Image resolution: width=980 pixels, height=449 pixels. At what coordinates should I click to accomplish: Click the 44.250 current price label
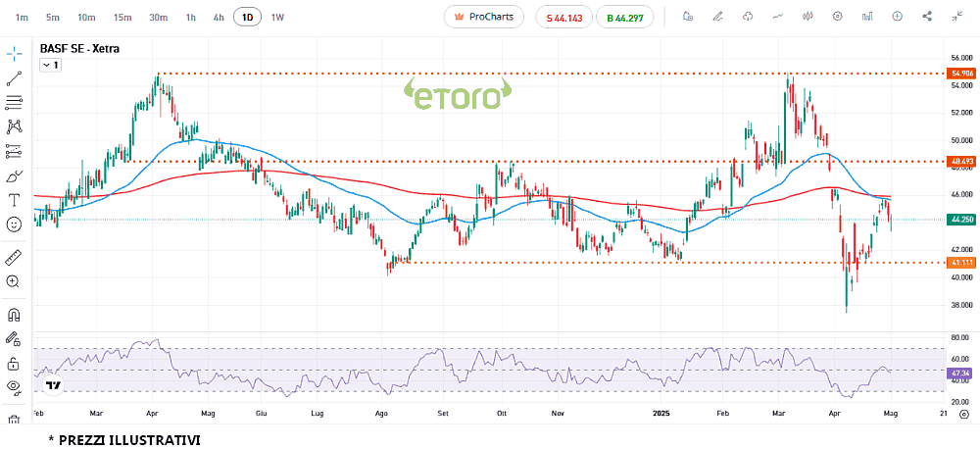[960, 220]
